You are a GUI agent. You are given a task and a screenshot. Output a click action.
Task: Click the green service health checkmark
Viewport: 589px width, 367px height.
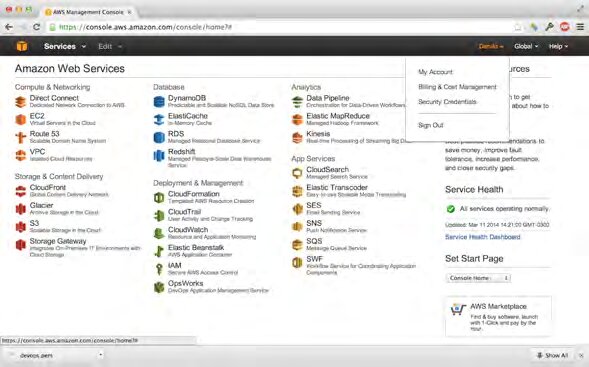(x=451, y=209)
